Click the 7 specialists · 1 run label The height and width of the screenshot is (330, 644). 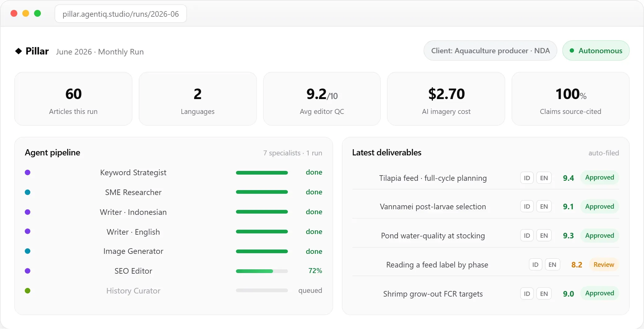tap(293, 153)
